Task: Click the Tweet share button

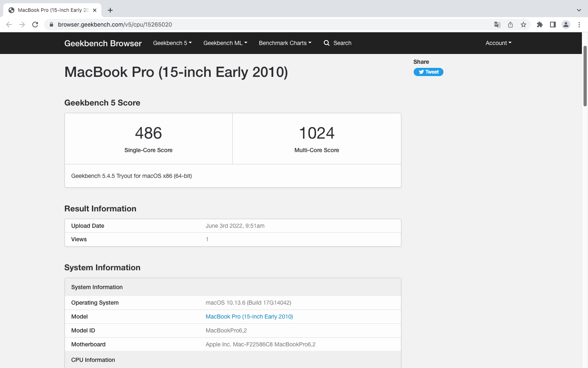Action: click(428, 72)
